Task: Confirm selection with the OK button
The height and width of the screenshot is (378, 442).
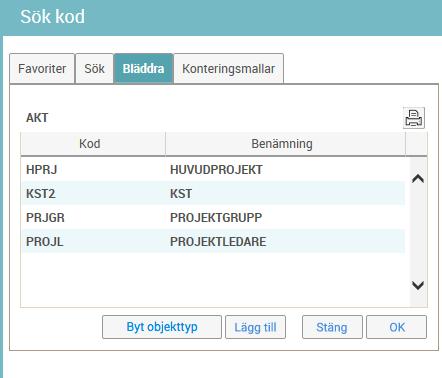Action: coord(397,327)
